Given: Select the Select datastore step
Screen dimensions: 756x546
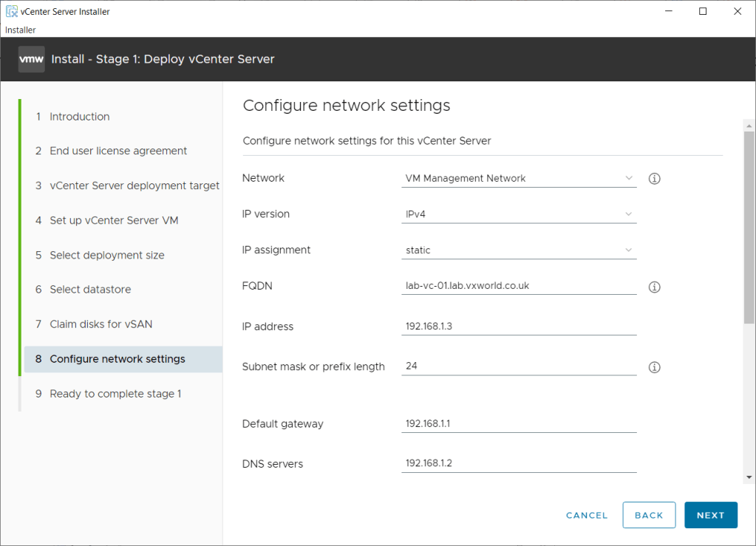Looking at the screenshot, I should 90,290.
